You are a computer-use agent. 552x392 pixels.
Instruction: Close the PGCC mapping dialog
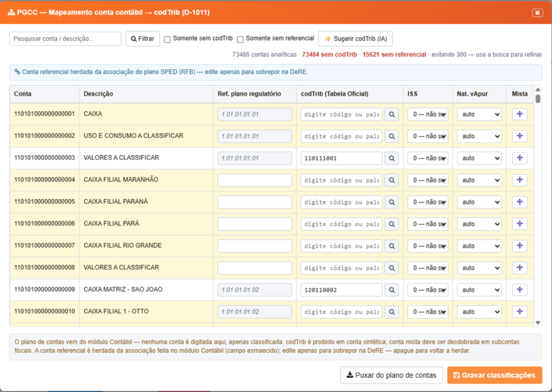[537, 13]
